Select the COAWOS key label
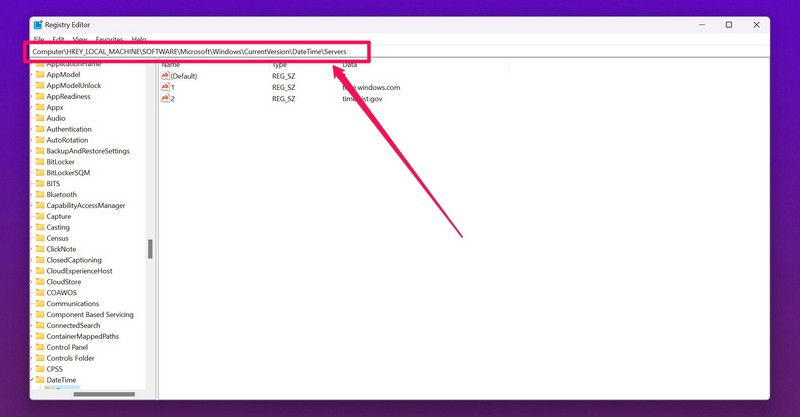Image resolution: width=800 pixels, height=417 pixels. (x=61, y=292)
